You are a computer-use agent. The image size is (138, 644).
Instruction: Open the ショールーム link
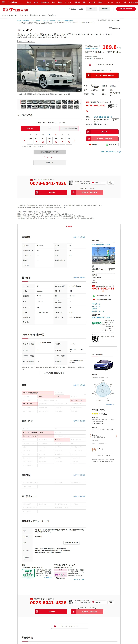coord(96,306)
